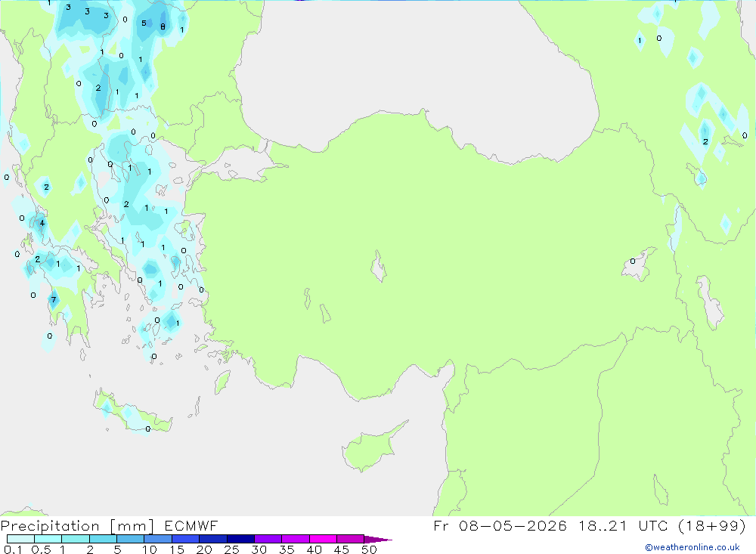Click the '5' precipitation value near the top
The width and height of the screenshot is (756, 554).
pyautogui.click(x=144, y=23)
